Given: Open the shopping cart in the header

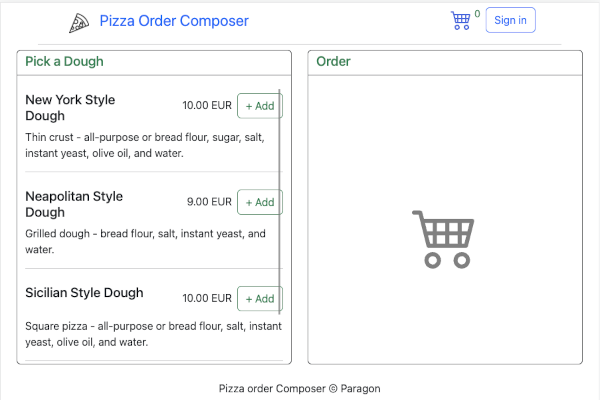Looking at the screenshot, I should [x=461, y=20].
